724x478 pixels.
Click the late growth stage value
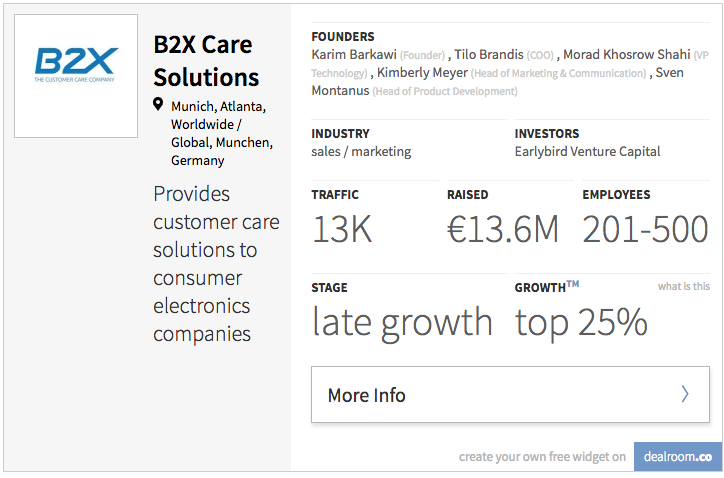402,323
